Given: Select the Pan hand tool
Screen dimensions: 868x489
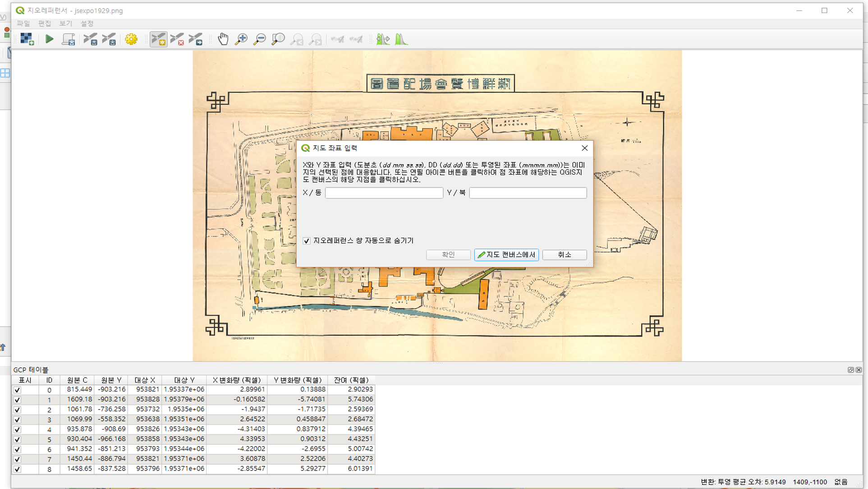Looking at the screenshot, I should (x=223, y=39).
